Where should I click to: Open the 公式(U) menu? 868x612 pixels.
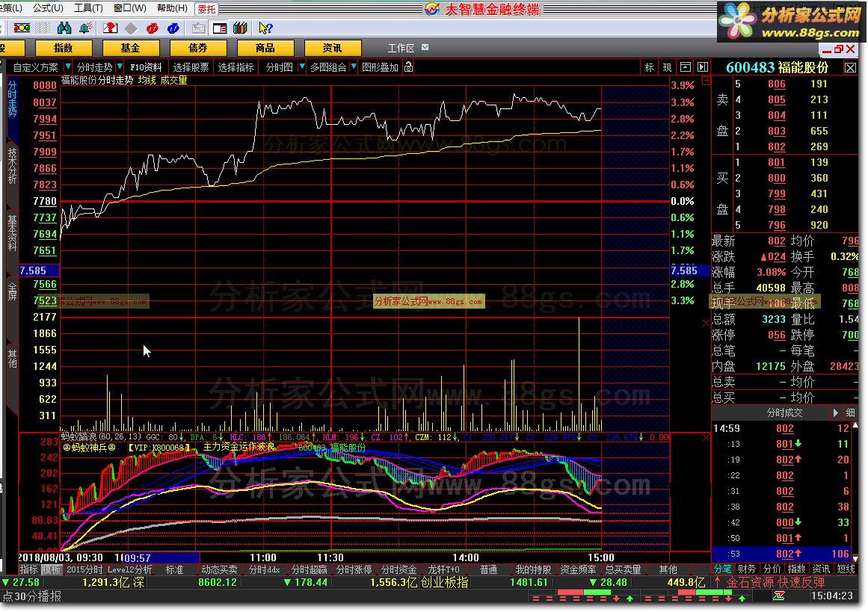48,8
